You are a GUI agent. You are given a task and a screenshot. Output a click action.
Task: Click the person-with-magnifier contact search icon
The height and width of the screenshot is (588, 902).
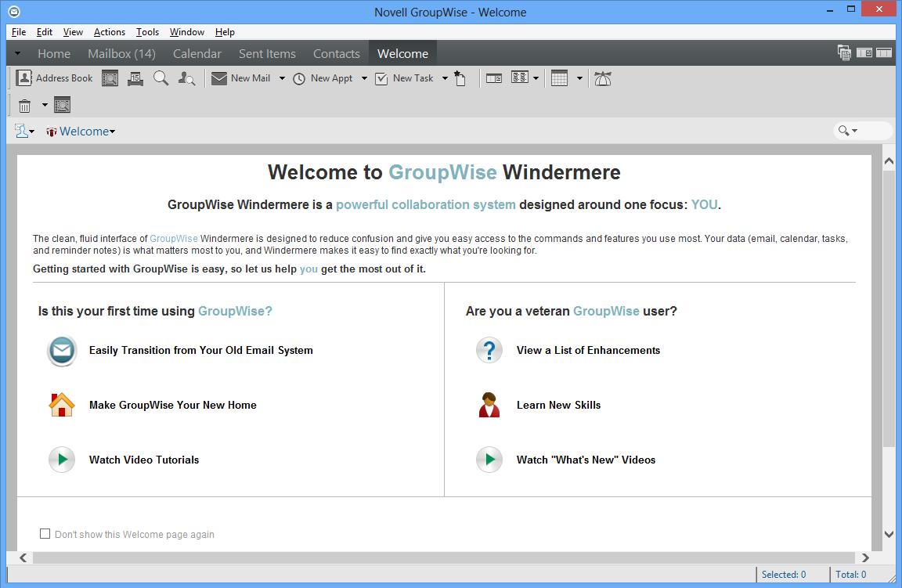click(x=186, y=78)
